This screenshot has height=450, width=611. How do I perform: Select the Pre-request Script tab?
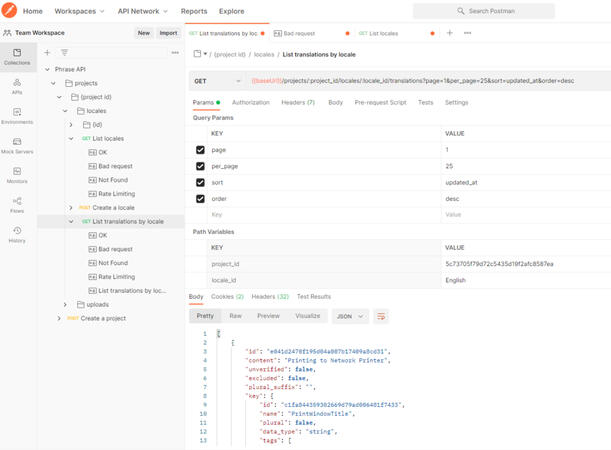pos(381,102)
